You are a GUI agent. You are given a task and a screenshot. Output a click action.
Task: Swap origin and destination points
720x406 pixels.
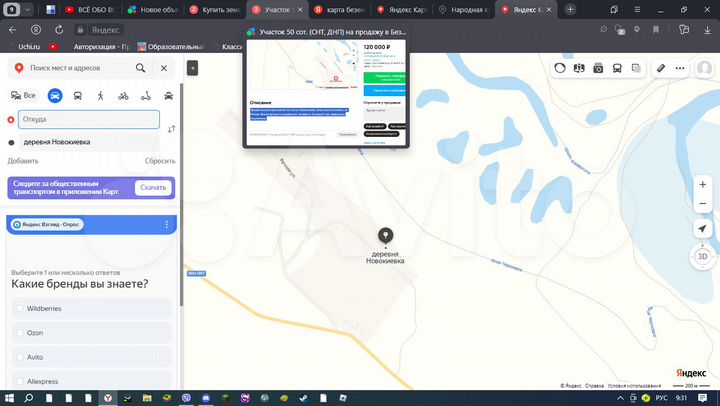[x=171, y=130]
